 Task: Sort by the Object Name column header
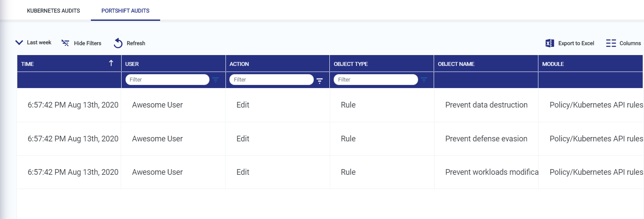tap(456, 64)
